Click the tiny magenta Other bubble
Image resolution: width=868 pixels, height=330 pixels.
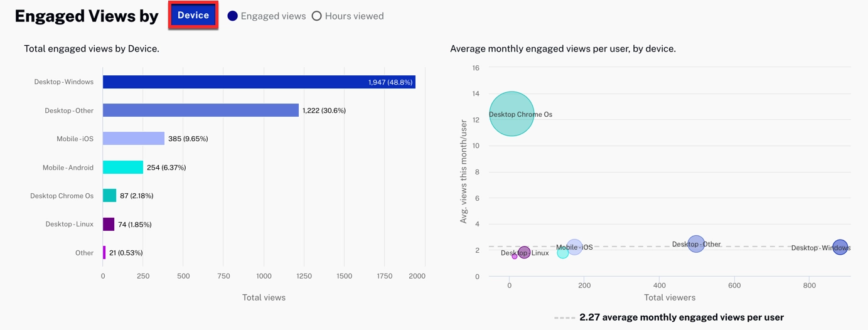coord(515,256)
